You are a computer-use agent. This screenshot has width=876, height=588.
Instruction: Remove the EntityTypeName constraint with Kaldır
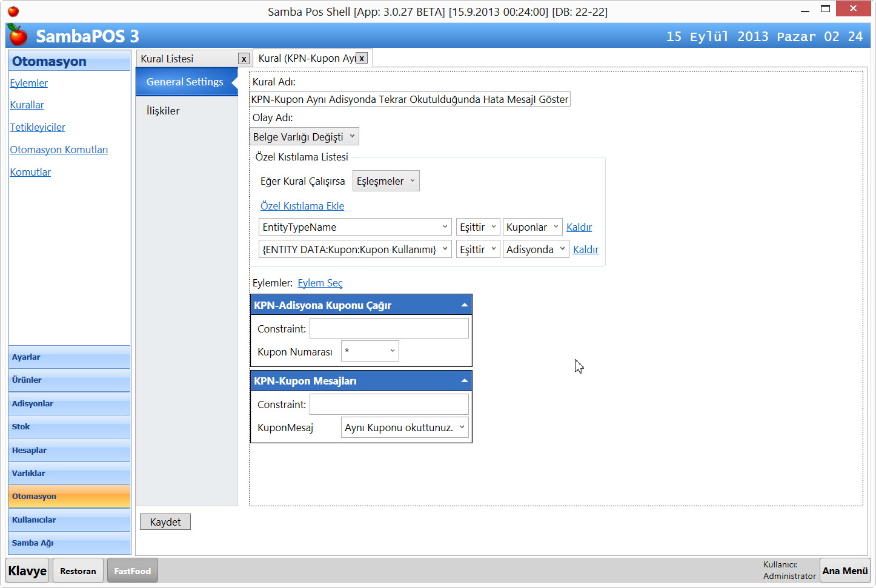tap(579, 227)
